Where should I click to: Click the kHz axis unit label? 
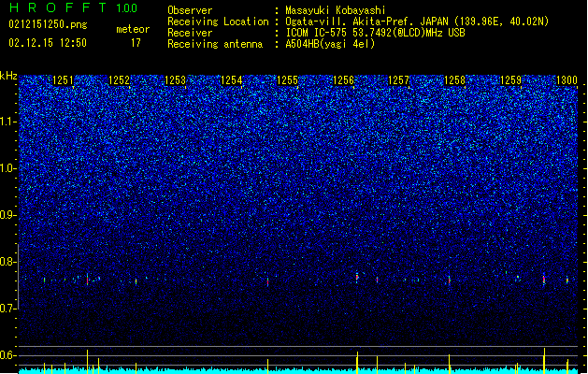(8, 76)
